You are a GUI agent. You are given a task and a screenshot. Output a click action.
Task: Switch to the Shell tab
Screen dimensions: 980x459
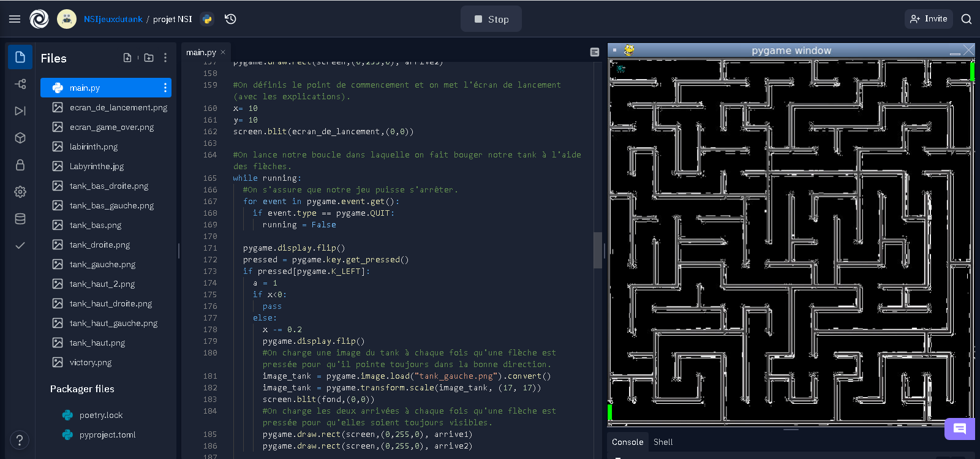pyautogui.click(x=663, y=442)
